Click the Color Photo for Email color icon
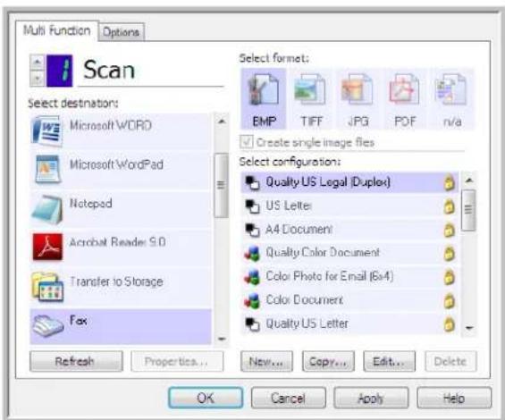 pos(252,277)
